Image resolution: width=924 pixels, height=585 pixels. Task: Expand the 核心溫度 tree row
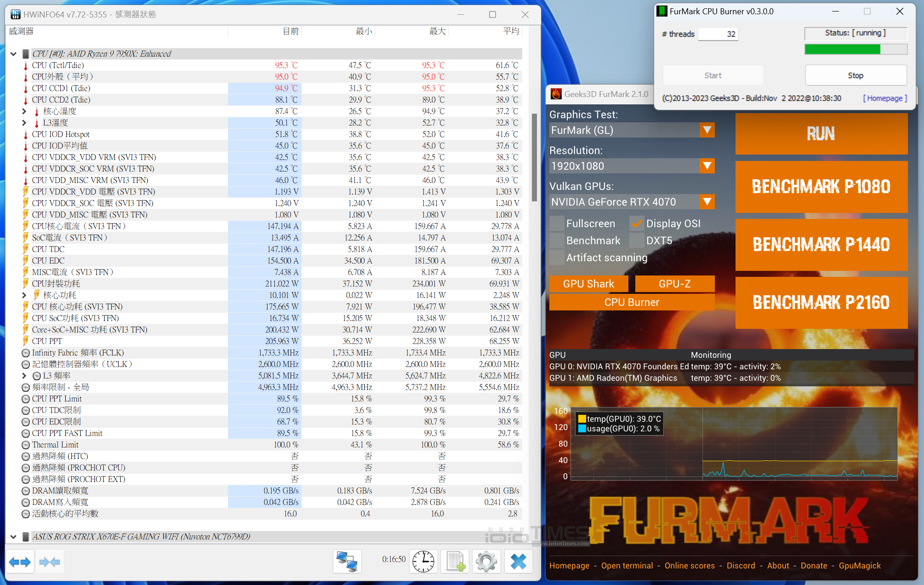(24, 111)
